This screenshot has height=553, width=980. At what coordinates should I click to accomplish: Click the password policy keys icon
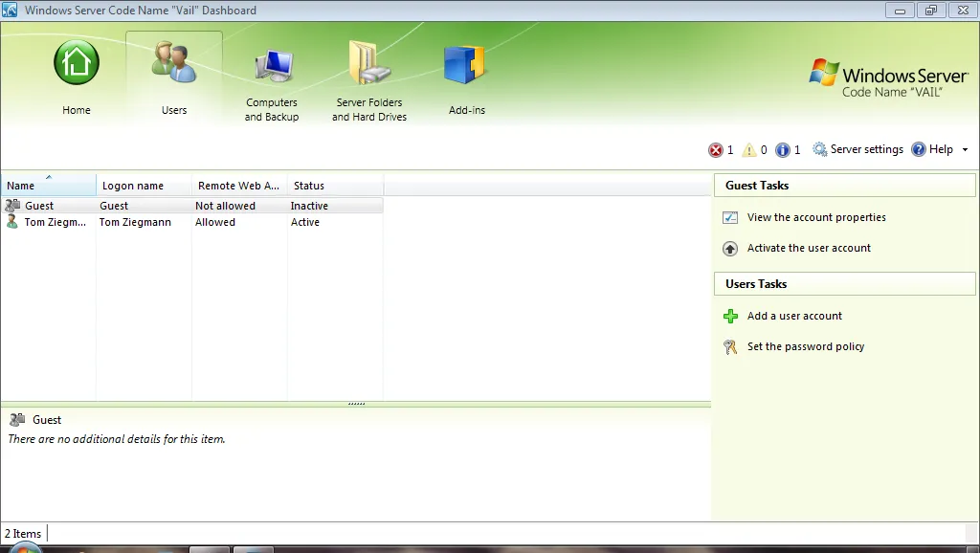click(730, 346)
